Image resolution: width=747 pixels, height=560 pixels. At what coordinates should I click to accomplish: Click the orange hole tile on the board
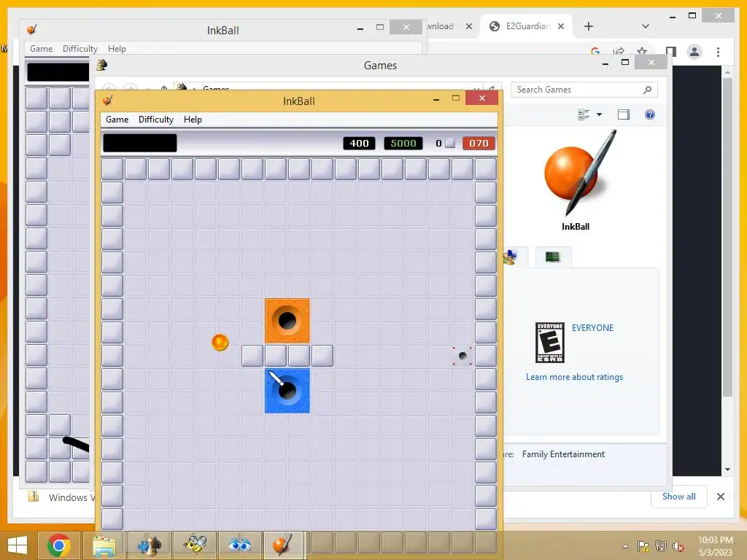click(x=287, y=321)
